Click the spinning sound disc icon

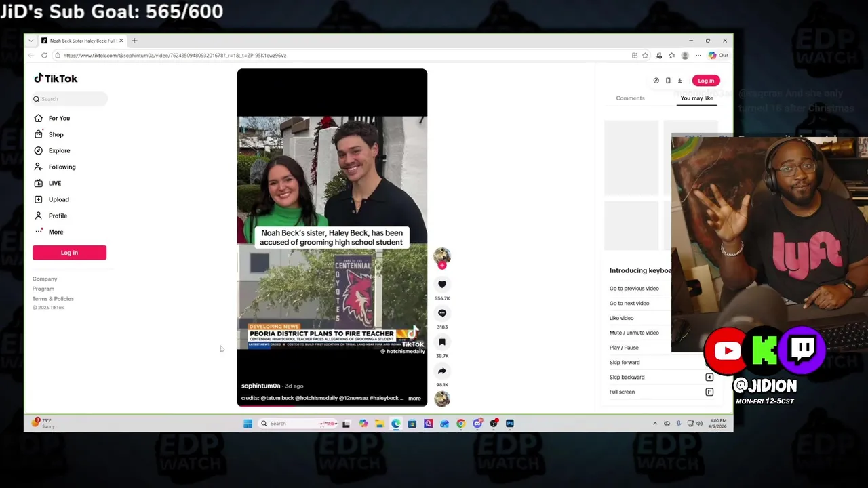click(x=442, y=399)
